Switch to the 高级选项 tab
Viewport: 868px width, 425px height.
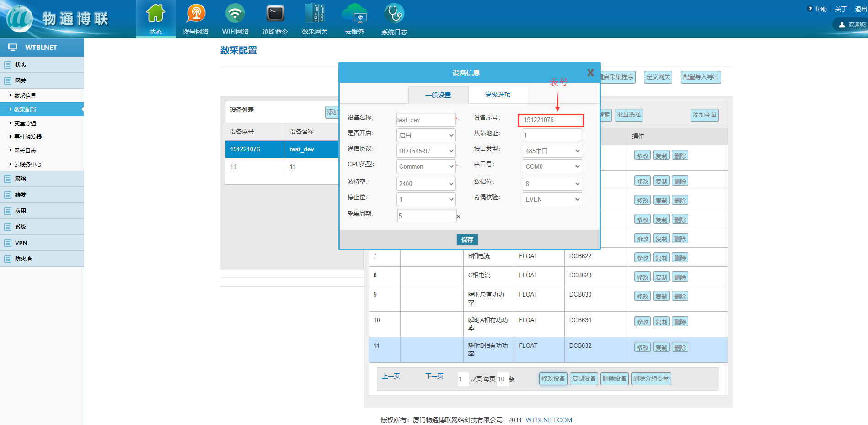(x=498, y=95)
